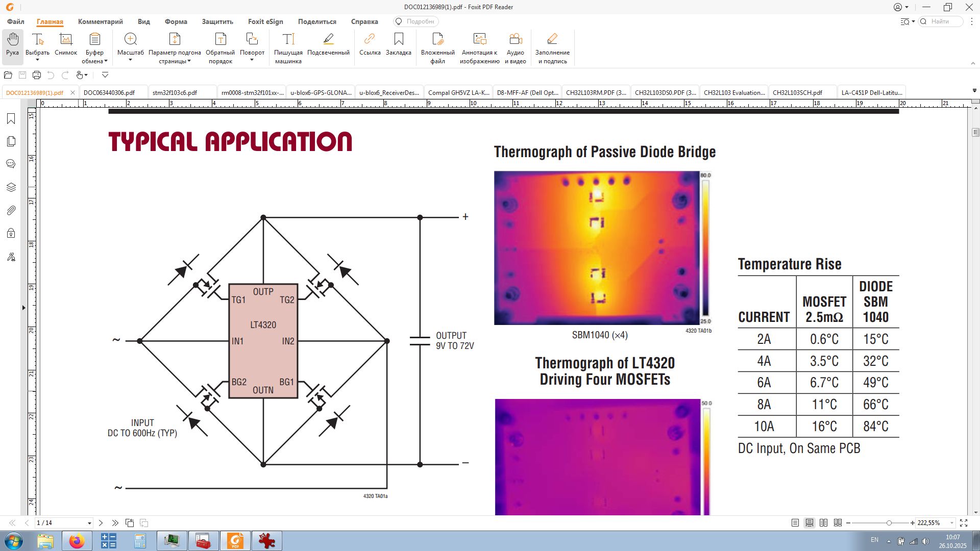Select the Пишущая машинка typewriter tool
Screen dimensions: 980x551
(x=288, y=48)
